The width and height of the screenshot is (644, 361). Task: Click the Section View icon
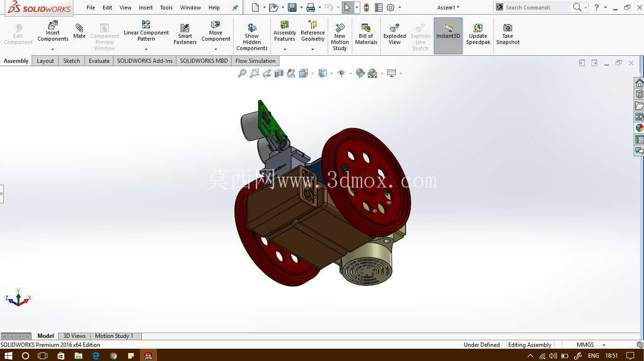pyautogui.click(x=279, y=73)
